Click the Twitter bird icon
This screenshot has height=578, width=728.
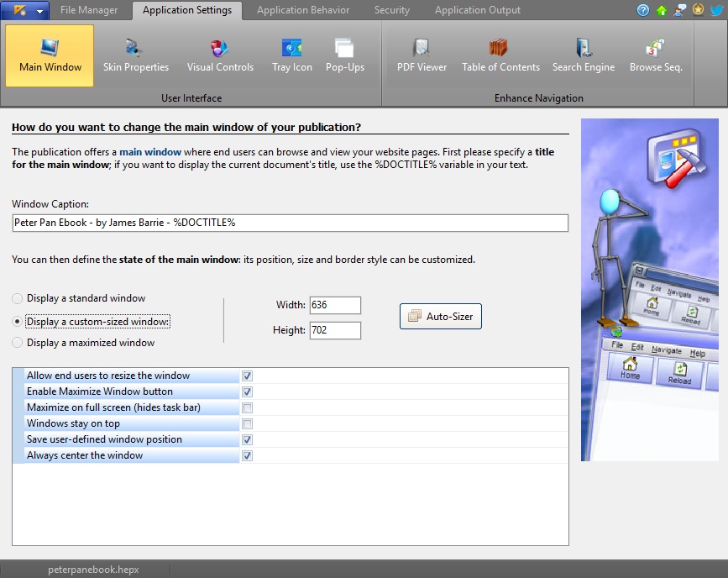point(715,10)
